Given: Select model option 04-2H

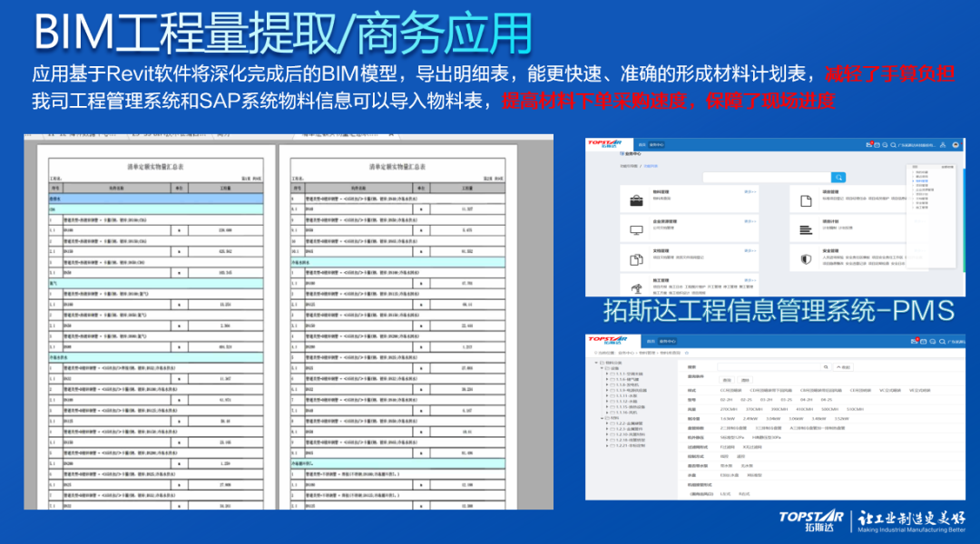Looking at the screenshot, I should 807,400.
